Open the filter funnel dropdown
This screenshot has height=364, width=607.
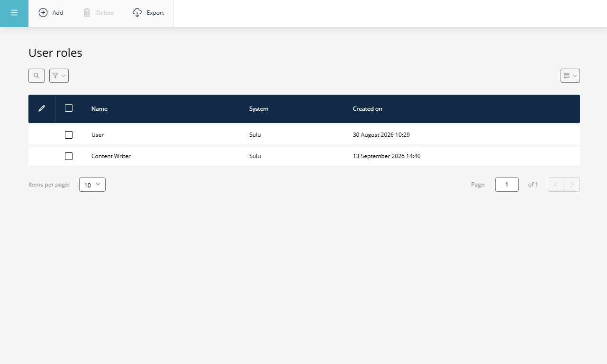59,76
